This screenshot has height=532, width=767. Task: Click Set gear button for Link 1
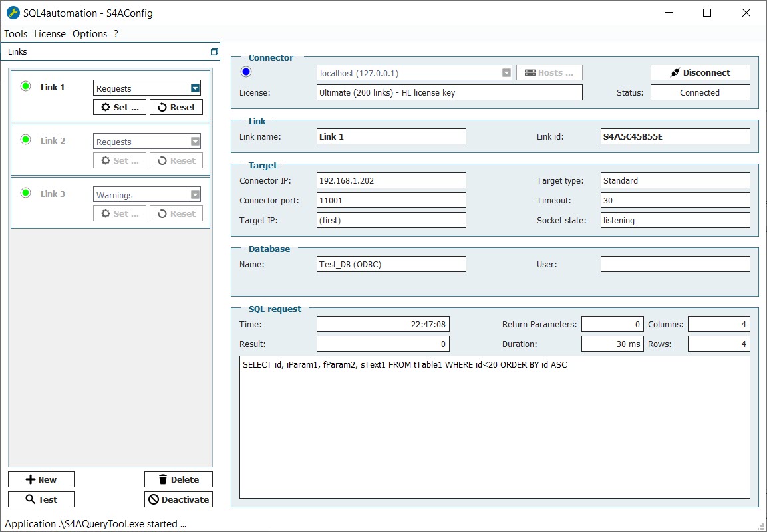[x=120, y=107]
